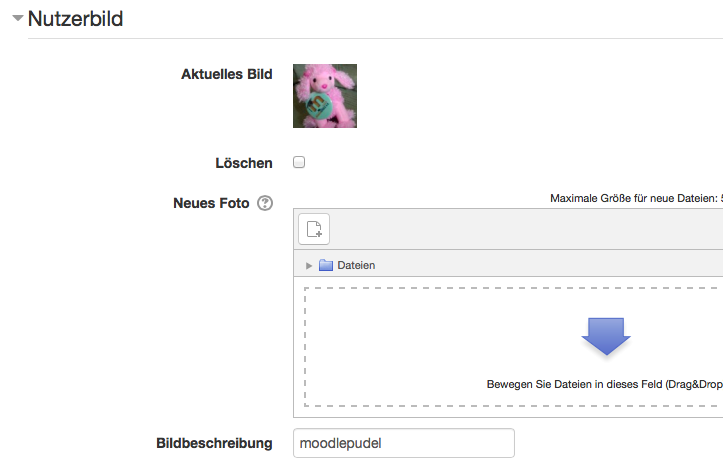Open the pink poodle profile picture
The width and height of the screenshot is (723, 472).
point(325,96)
